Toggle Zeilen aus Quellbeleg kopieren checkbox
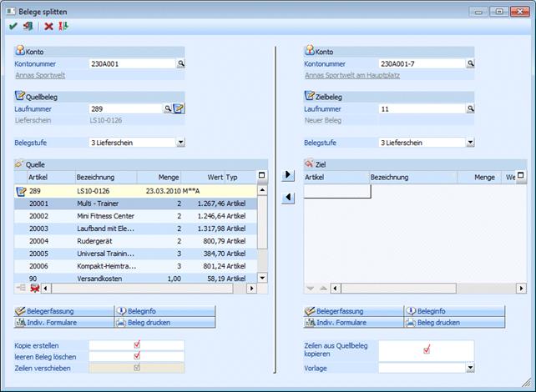This screenshot has height=392, width=536. [x=426, y=350]
